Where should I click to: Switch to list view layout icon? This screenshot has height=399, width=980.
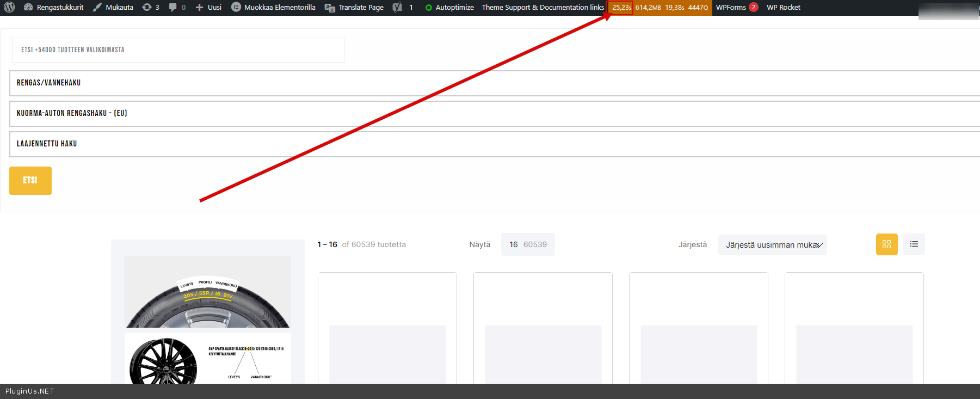(914, 244)
